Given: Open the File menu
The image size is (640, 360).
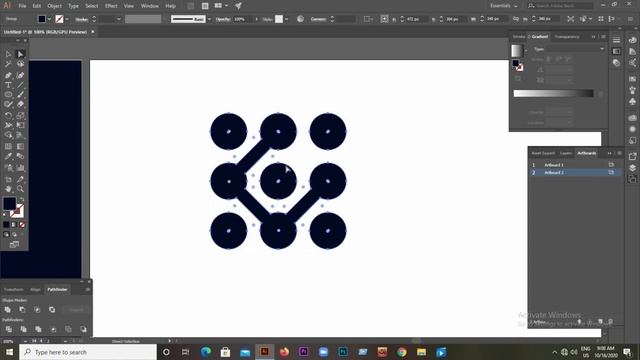Looking at the screenshot, I should (x=22, y=6).
